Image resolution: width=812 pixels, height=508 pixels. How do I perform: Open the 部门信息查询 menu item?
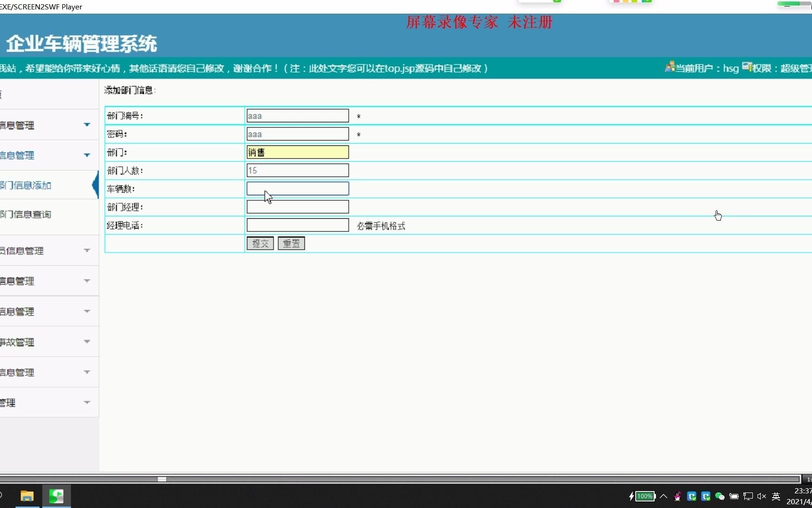click(x=26, y=214)
